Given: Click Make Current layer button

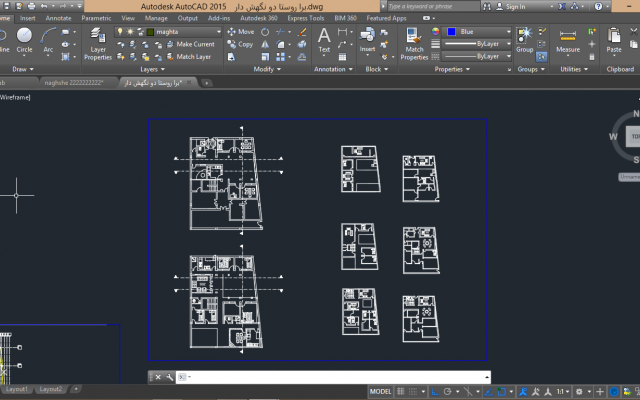Looking at the screenshot, I should click(x=190, y=44).
